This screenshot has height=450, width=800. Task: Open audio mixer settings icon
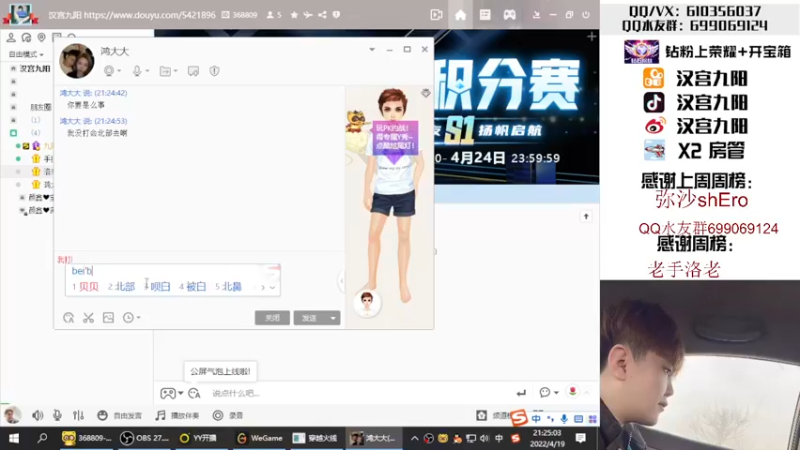[x=78, y=415]
